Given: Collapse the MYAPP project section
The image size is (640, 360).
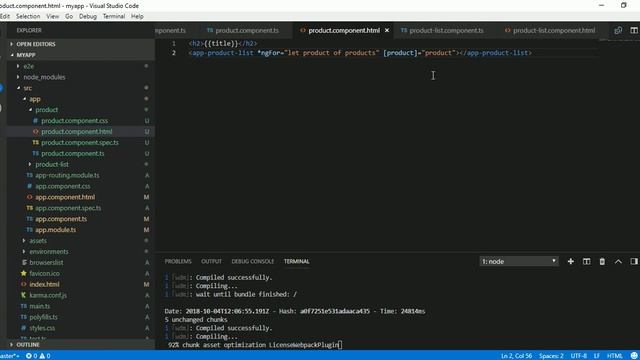Looking at the screenshot, I should tap(25, 55).
